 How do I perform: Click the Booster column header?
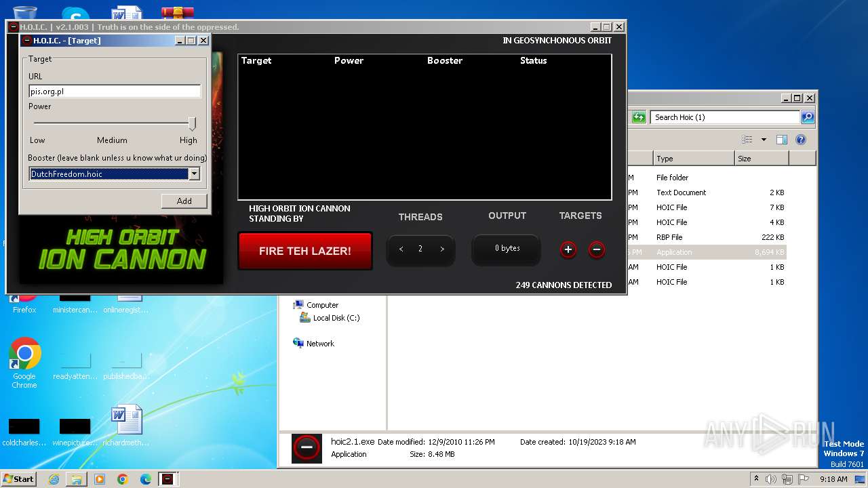point(445,60)
